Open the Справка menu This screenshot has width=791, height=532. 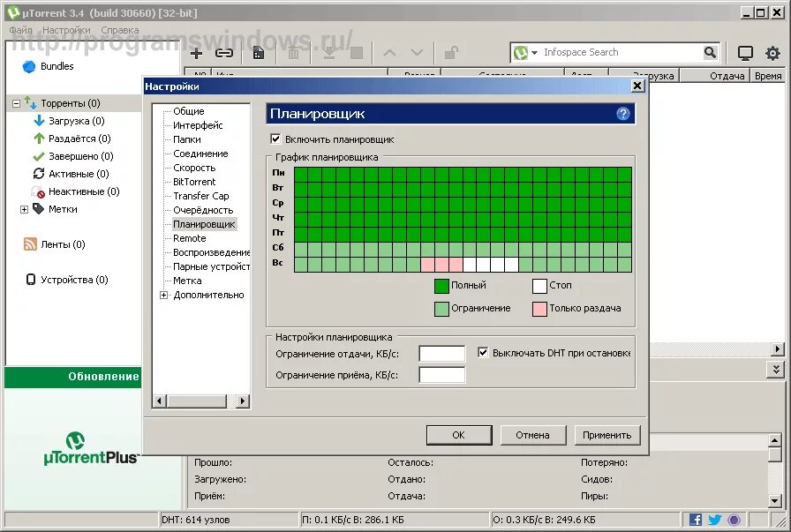pyautogui.click(x=120, y=30)
